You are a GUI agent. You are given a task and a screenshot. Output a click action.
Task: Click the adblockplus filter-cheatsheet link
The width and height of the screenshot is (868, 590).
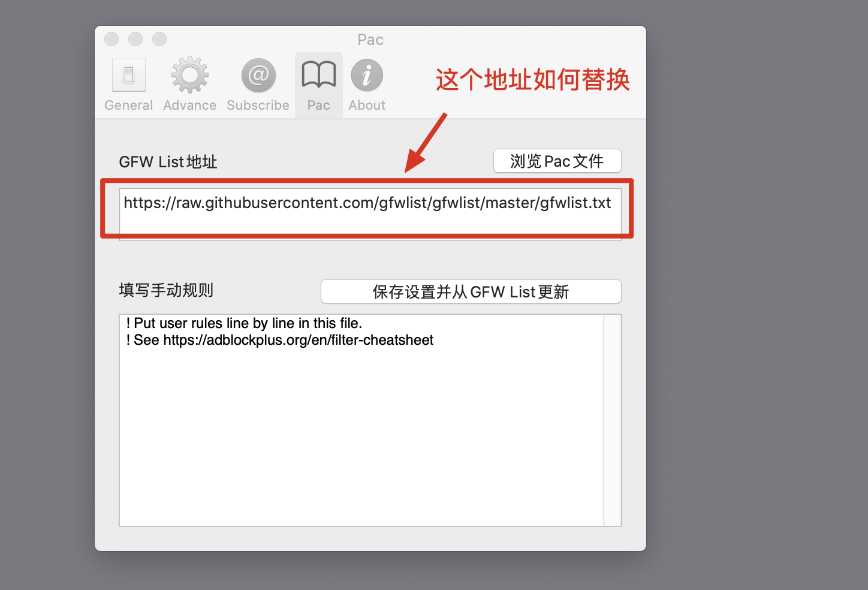298,340
